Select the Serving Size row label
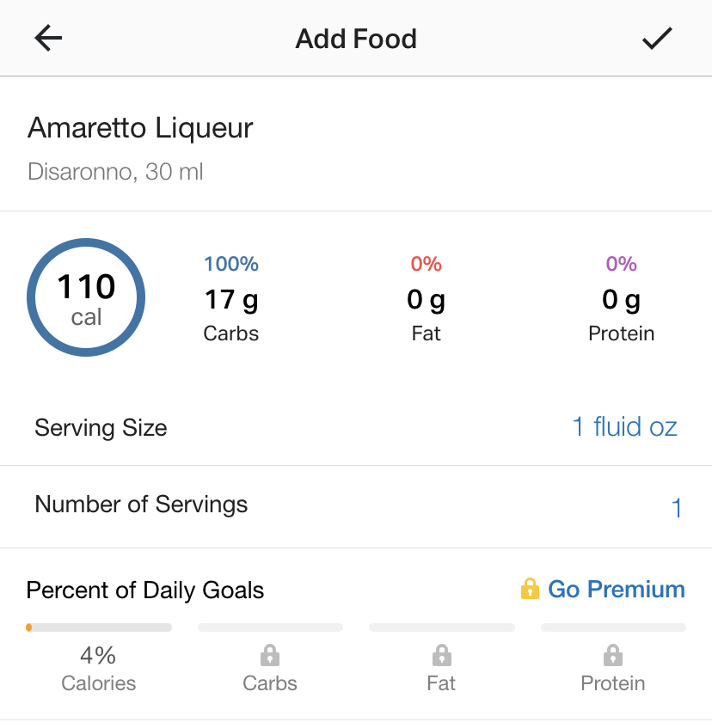This screenshot has width=712, height=728. click(x=101, y=428)
